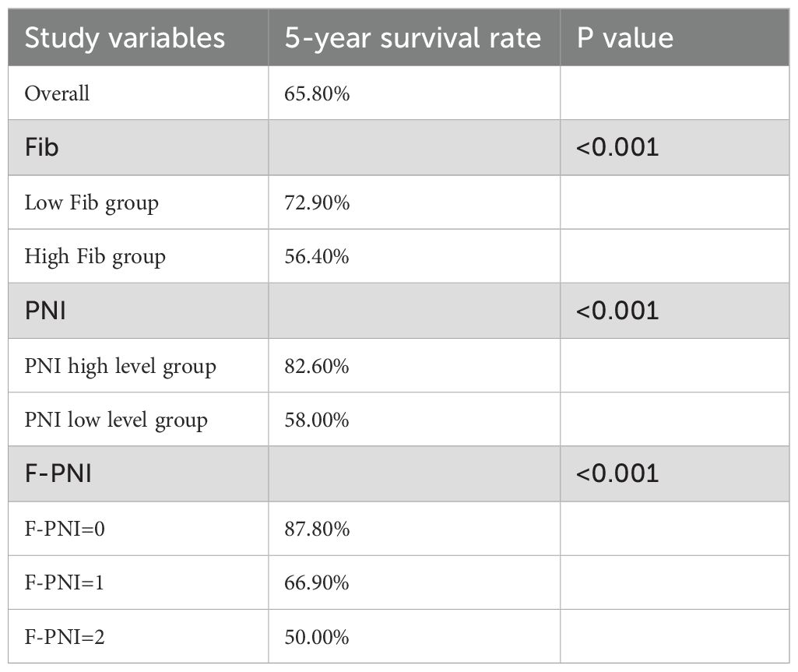Click the PNI low level group label
Screen dimensions: 798x672
click(x=116, y=420)
